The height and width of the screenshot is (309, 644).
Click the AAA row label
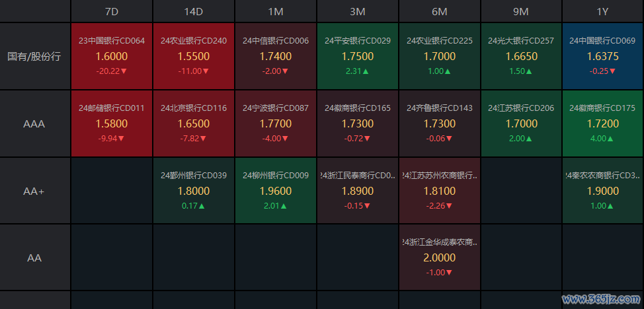pos(34,123)
